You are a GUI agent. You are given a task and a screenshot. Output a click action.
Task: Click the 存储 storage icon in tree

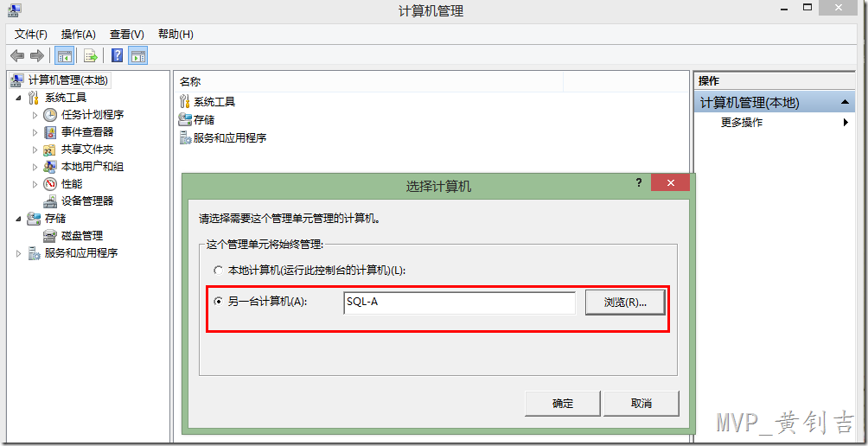(x=34, y=219)
